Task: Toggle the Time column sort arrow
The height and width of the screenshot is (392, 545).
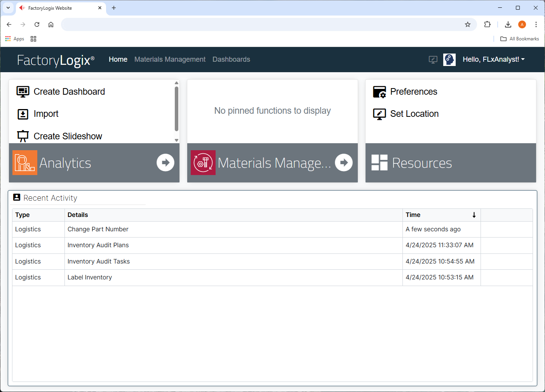Action: 474,215
